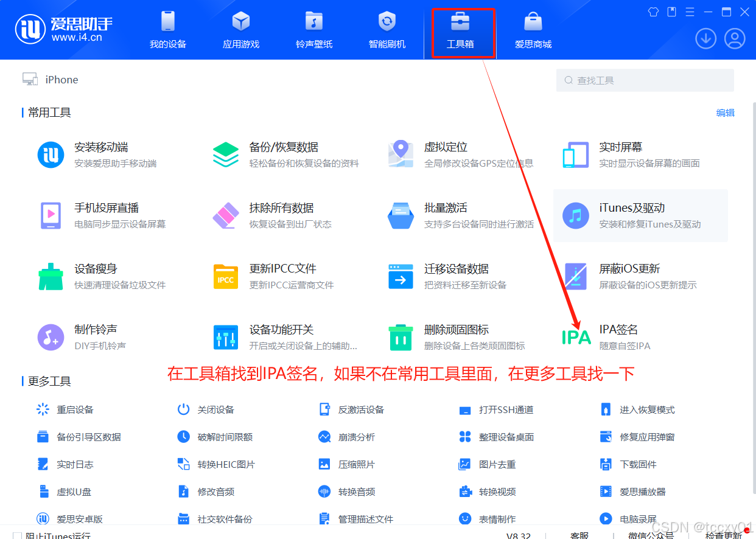This screenshot has height=539, width=756.
Task: Switch to 智能刷机 tab
Action: point(387,30)
